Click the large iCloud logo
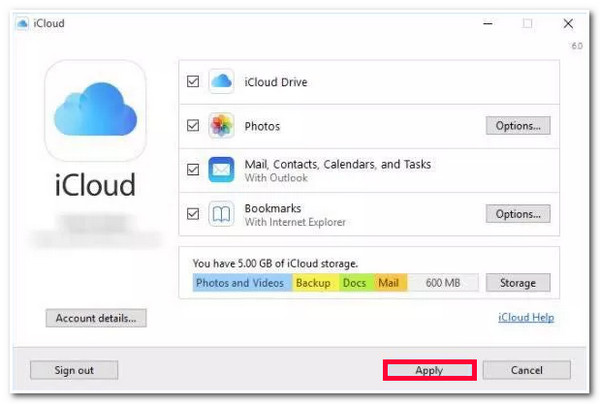This screenshot has width=600, height=404. coord(95,110)
